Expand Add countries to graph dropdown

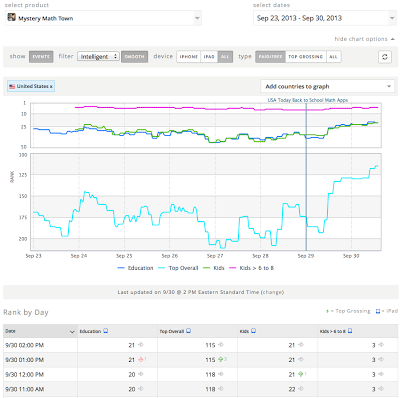(x=327, y=86)
